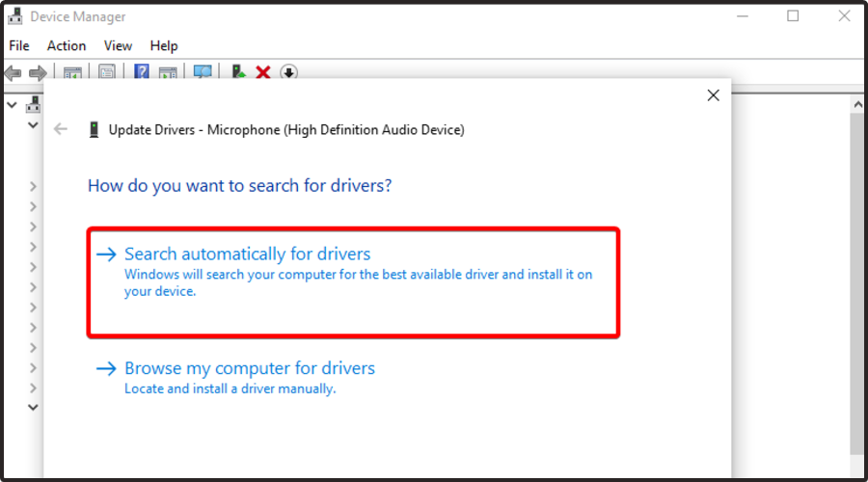Click the microphone device icon beside Update Drivers title

[95, 130]
